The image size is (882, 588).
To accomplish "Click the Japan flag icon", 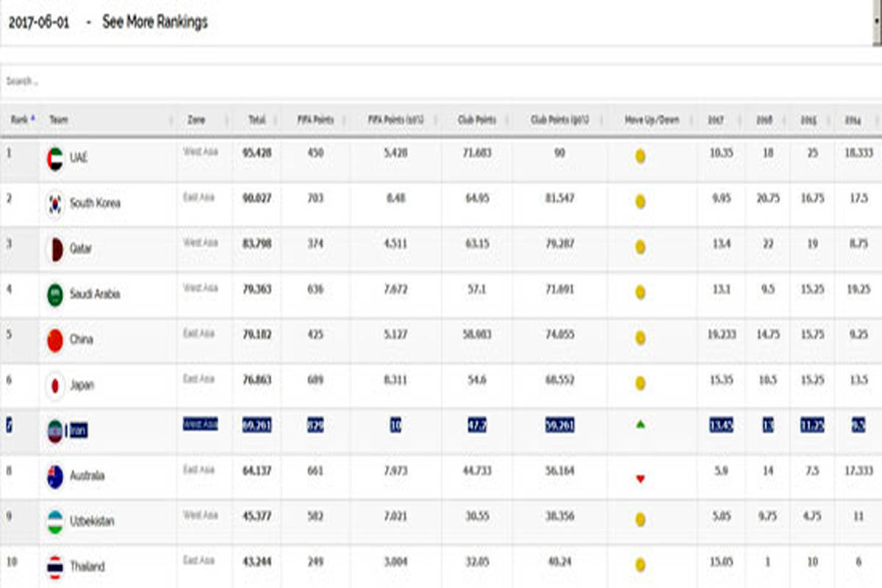I will (x=55, y=386).
